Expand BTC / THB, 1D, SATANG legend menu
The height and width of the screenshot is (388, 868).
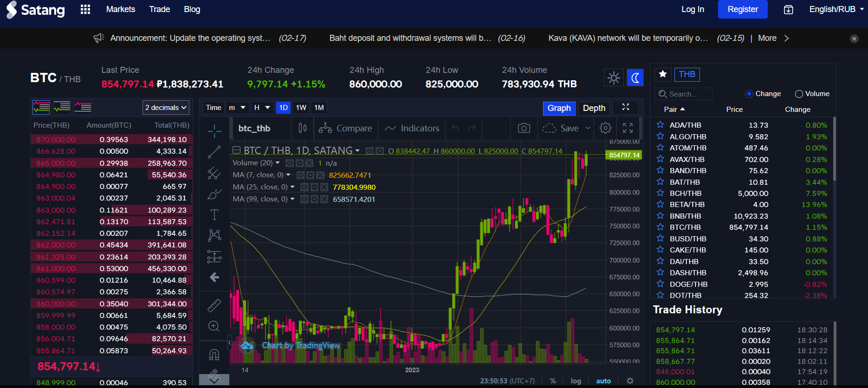357,151
